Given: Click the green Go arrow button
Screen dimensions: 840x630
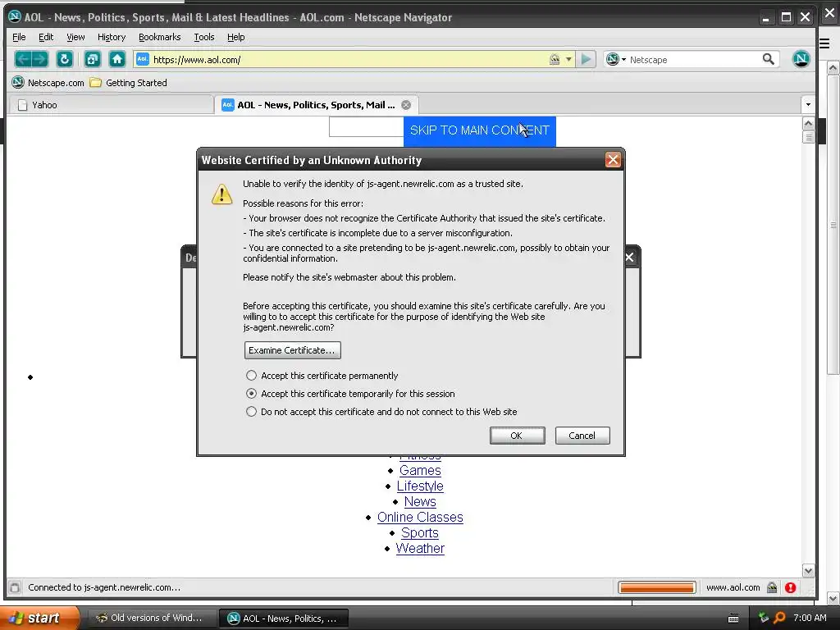Looking at the screenshot, I should (x=586, y=59).
